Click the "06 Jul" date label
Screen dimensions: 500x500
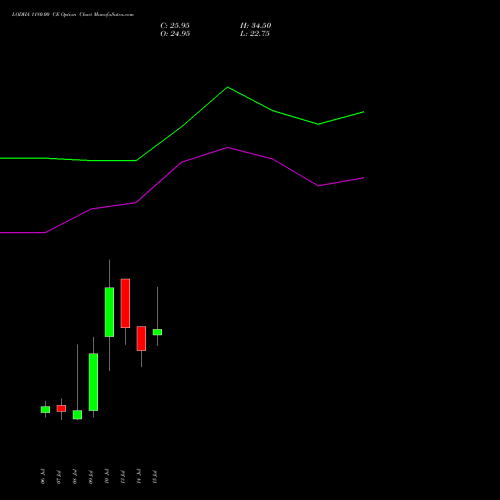point(43,477)
